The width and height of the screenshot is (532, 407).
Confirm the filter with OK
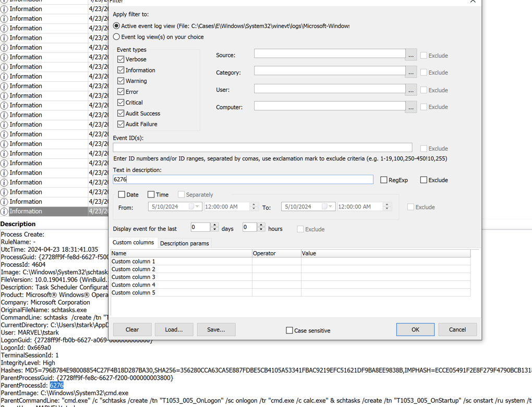coord(415,329)
